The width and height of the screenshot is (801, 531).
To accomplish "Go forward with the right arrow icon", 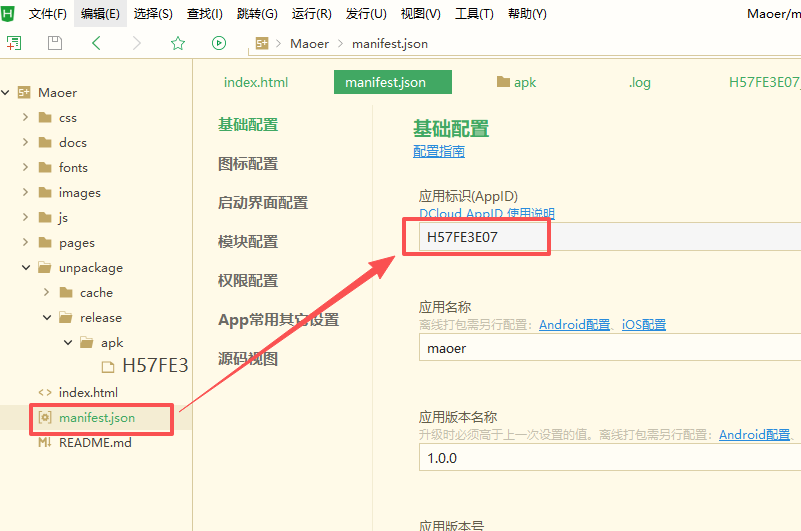I will pyautogui.click(x=136, y=43).
